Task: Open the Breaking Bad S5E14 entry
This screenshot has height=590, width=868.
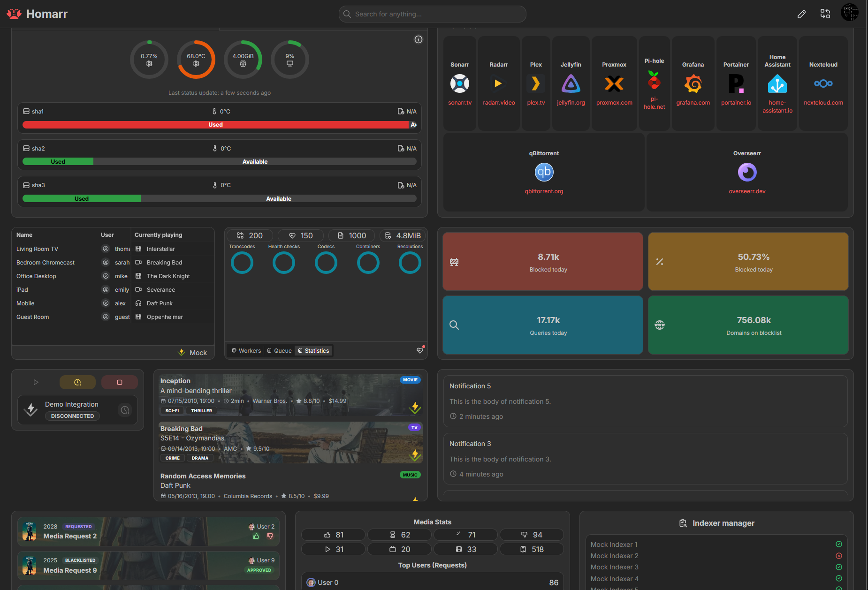Action: (x=290, y=442)
